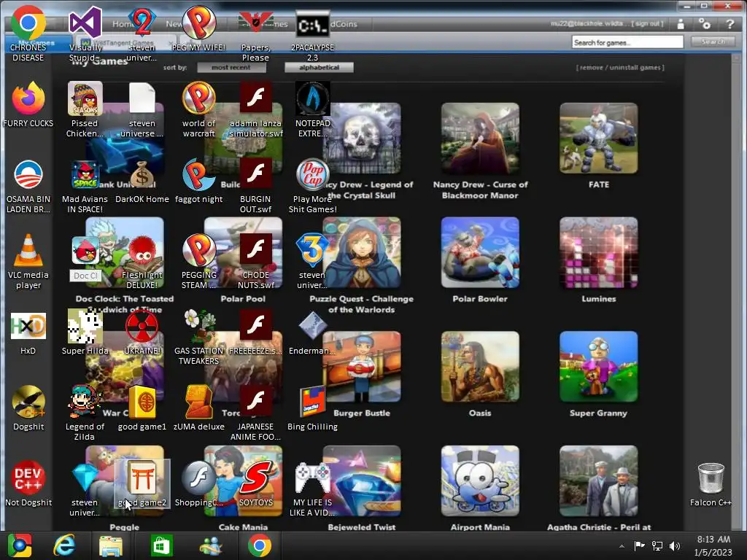Open the help question mark icon
This screenshot has width=747, height=560.
pyautogui.click(x=729, y=24)
